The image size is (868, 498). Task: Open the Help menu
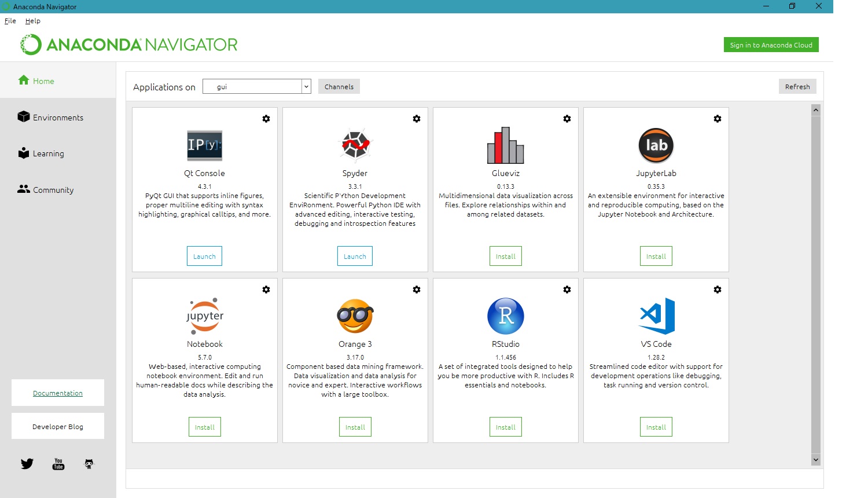pyautogui.click(x=33, y=21)
